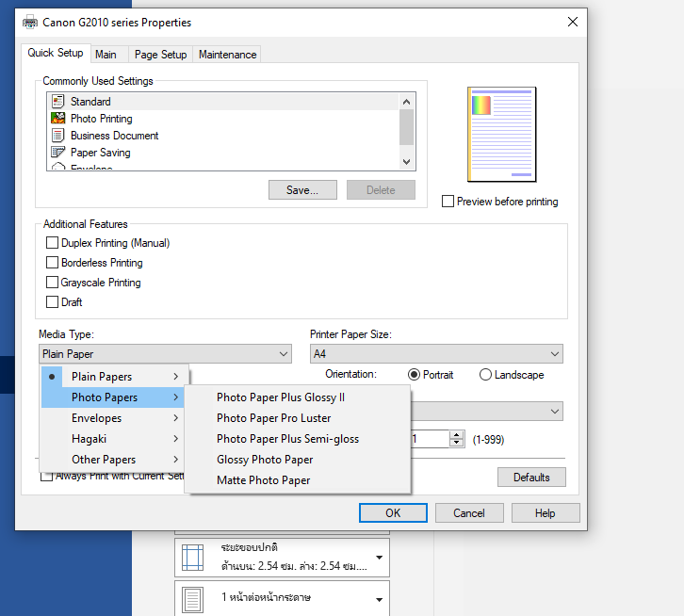Click the normal margins icon in Word window

point(192,557)
